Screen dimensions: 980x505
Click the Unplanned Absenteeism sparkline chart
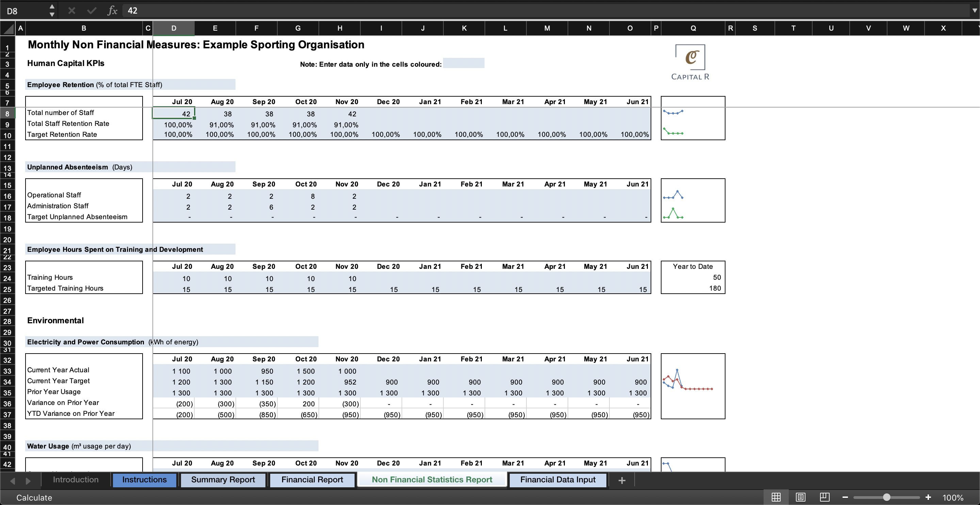(693, 200)
